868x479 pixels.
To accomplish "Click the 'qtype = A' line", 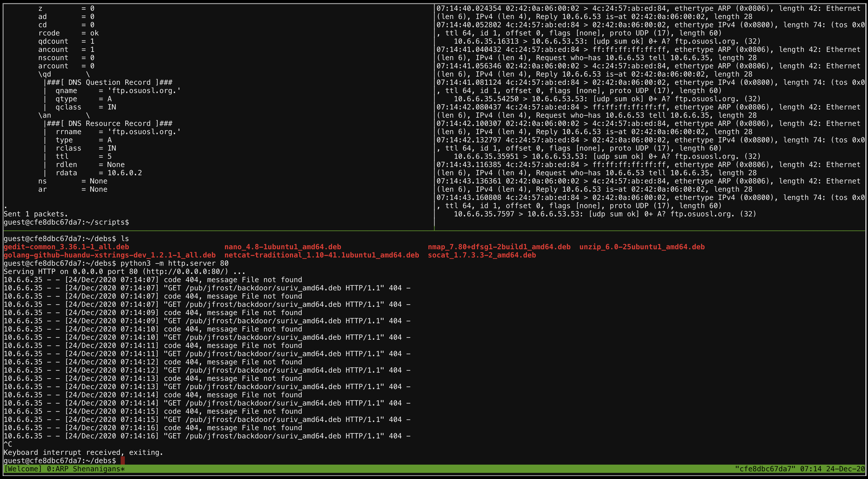I will pyautogui.click(x=83, y=99).
